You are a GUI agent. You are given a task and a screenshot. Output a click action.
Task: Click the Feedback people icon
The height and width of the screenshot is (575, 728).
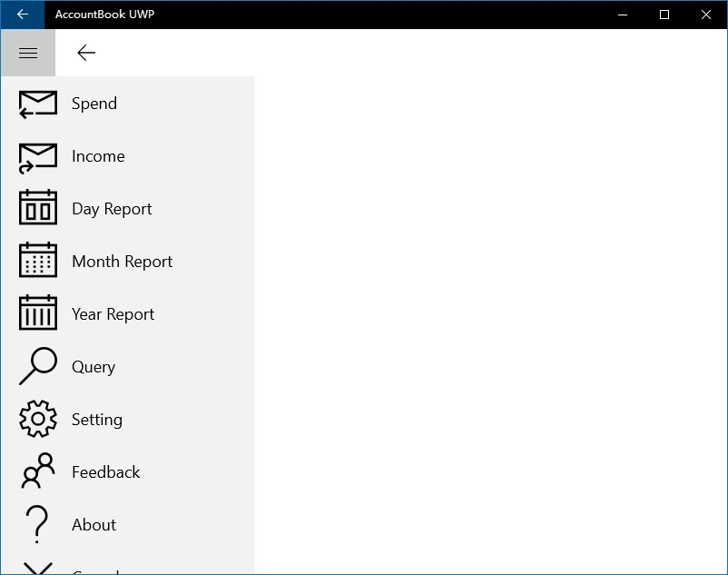(x=38, y=471)
